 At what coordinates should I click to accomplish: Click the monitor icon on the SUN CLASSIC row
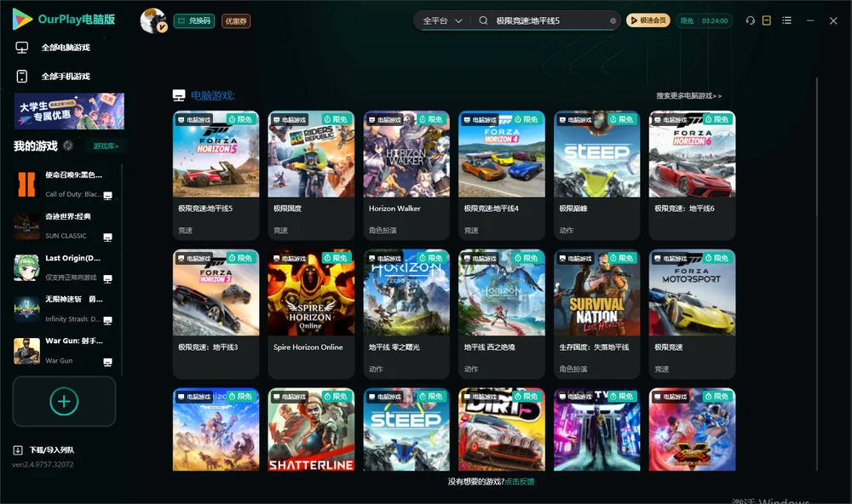[107, 237]
